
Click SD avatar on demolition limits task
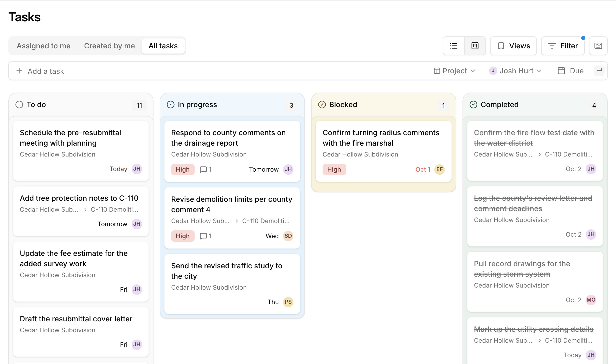[288, 236]
